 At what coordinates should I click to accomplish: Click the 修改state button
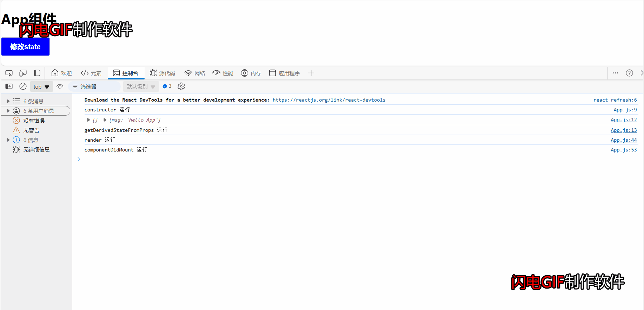click(x=25, y=47)
